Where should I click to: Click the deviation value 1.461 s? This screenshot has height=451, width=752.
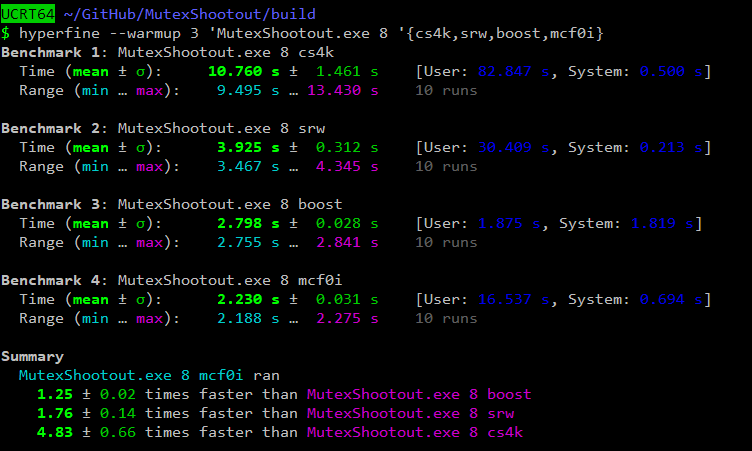347,71
